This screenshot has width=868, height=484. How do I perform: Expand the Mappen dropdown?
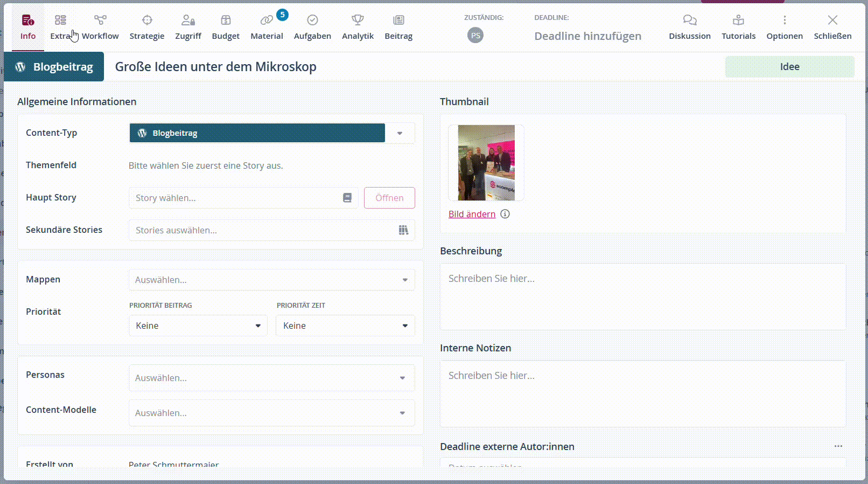click(x=404, y=280)
